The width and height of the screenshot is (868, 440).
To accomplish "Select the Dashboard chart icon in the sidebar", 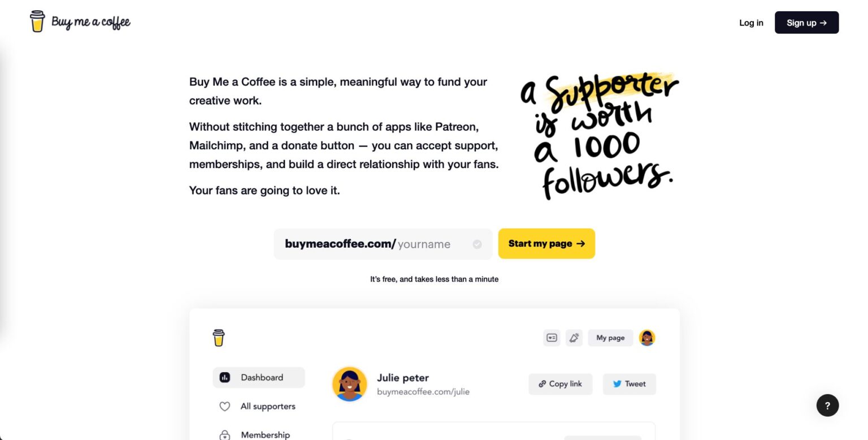I will [225, 377].
